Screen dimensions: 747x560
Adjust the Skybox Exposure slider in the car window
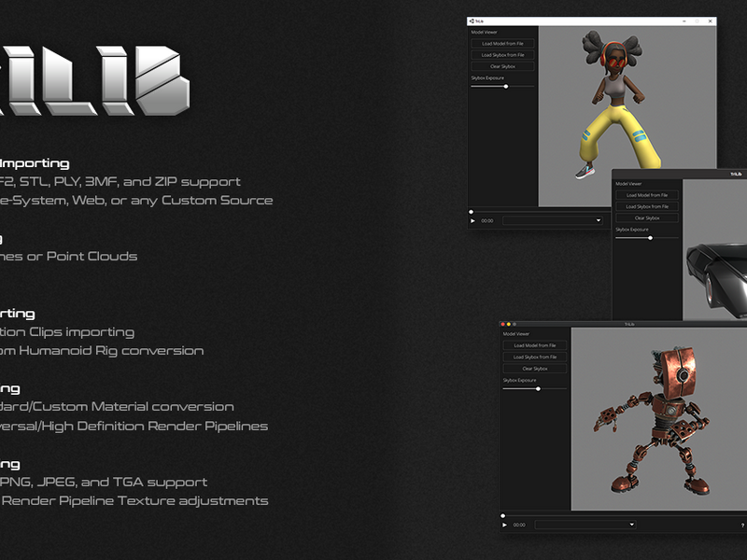650,238
